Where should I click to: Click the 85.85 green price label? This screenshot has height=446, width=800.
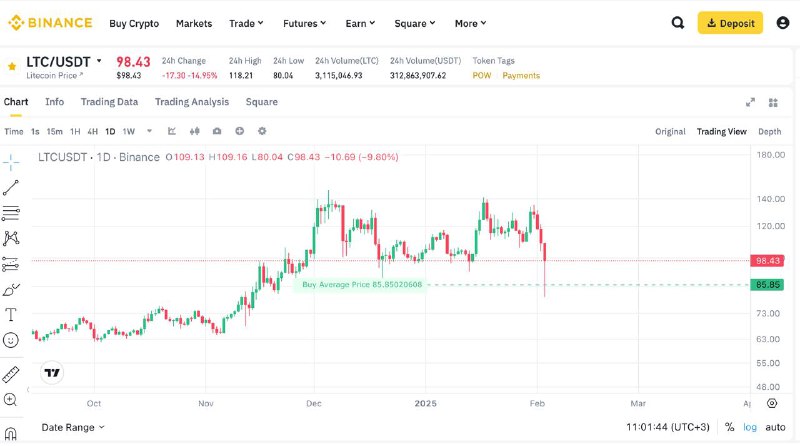pos(767,285)
